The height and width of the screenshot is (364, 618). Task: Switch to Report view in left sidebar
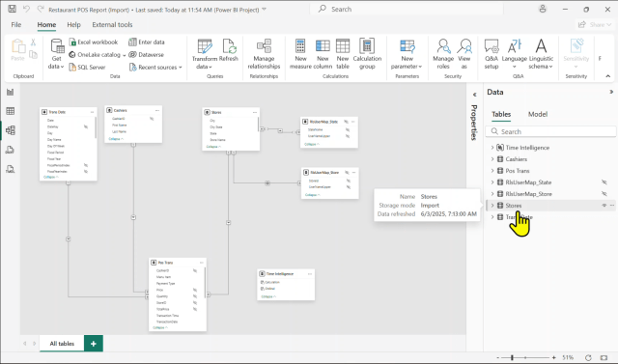11,92
